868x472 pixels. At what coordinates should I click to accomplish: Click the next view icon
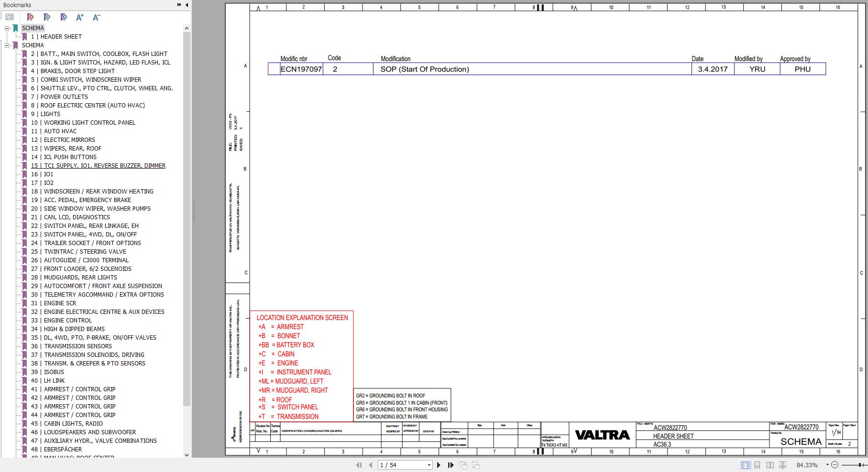click(x=476, y=465)
